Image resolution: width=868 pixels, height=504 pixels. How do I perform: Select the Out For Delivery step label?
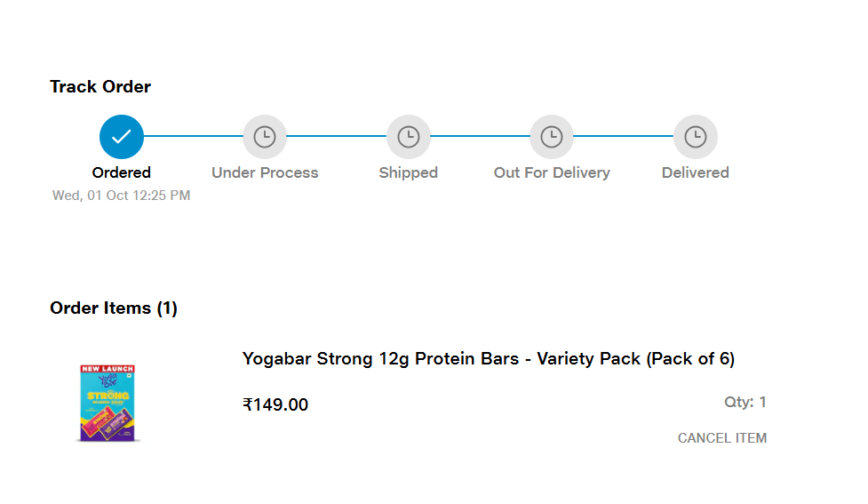click(552, 172)
